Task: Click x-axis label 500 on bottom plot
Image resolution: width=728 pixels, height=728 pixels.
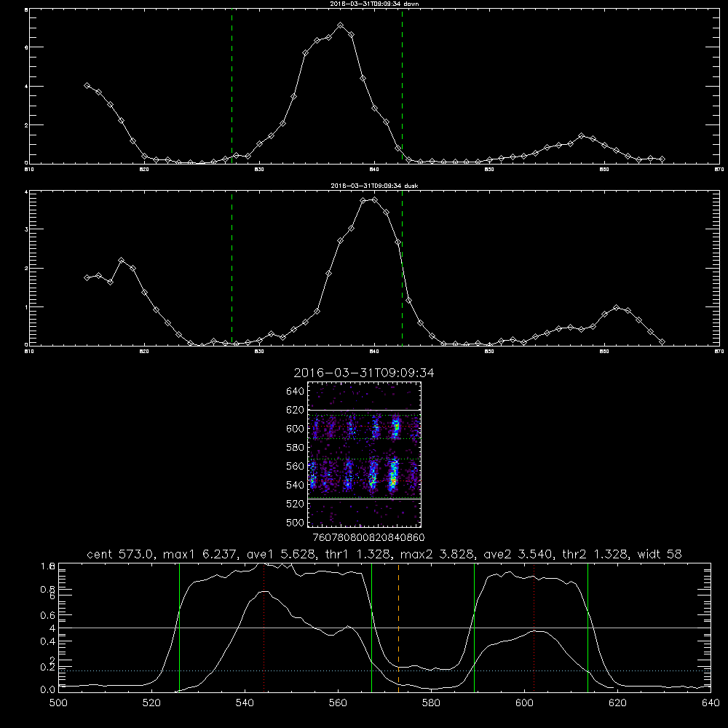Action: (58, 703)
